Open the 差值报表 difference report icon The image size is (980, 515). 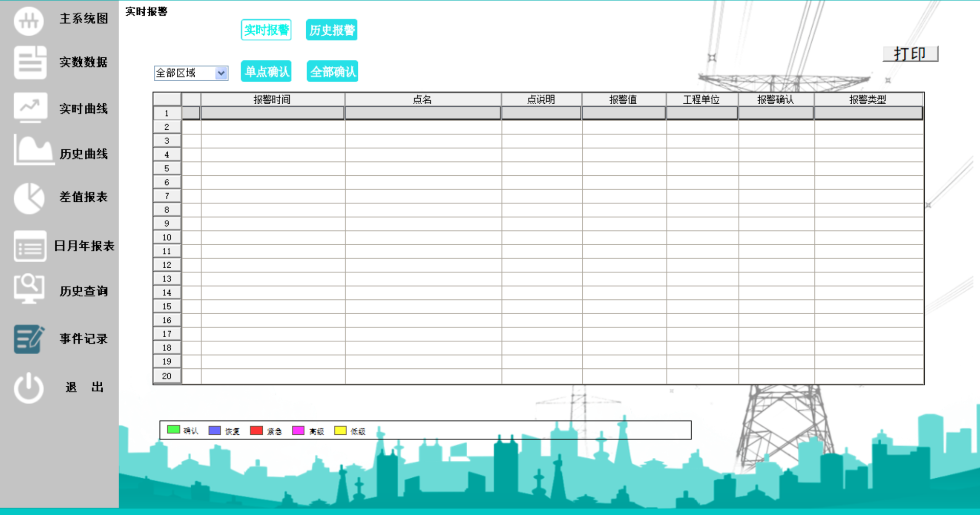coord(29,198)
